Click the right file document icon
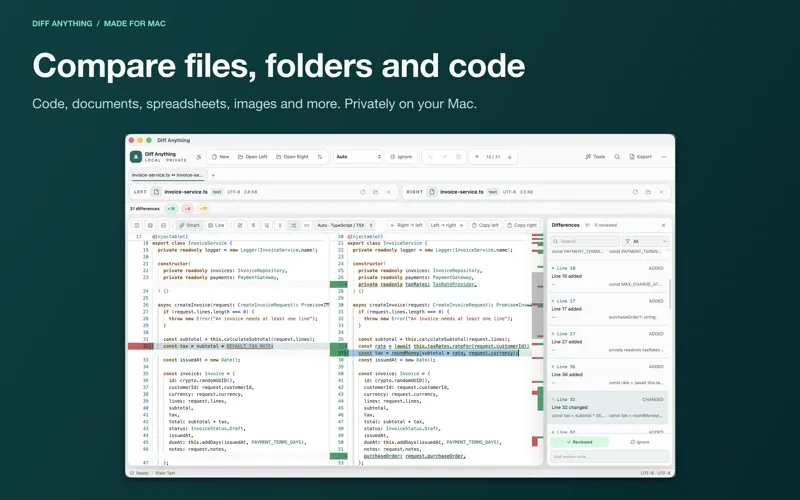 click(x=432, y=192)
